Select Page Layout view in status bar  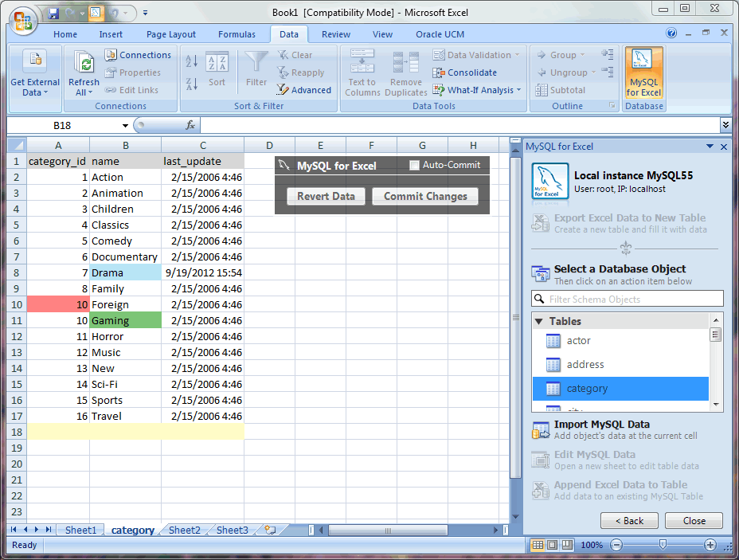pyautogui.click(x=553, y=545)
